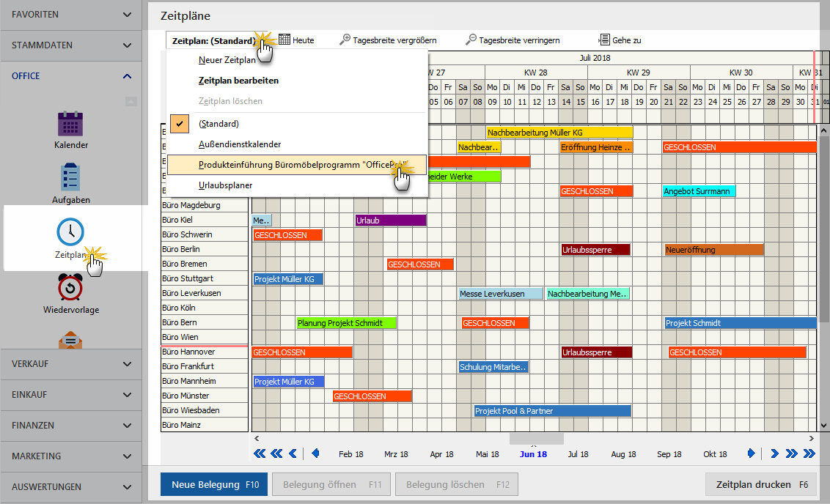Select the Büro Stuttgart row label

tap(205, 278)
